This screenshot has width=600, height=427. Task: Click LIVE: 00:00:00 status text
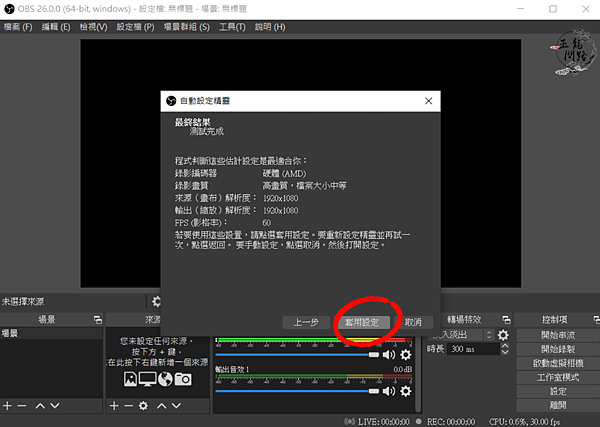pyautogui.click(x=384, y=422)
